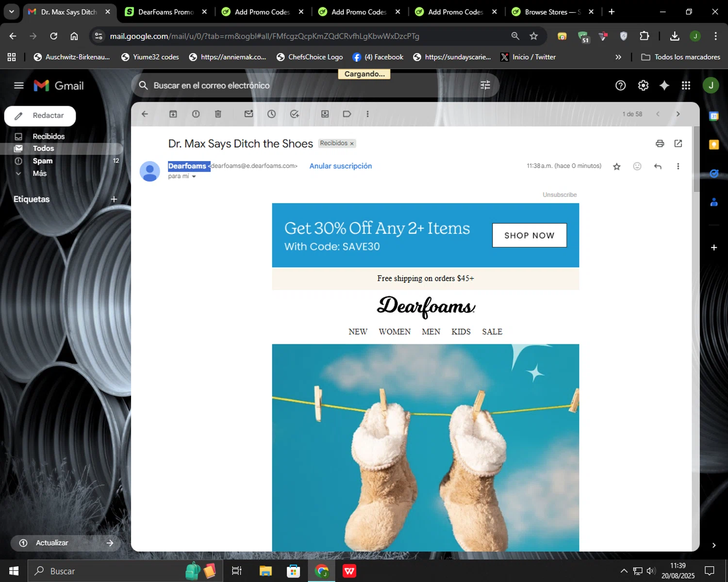Click Unsubscribe link in email

point(560,194)
